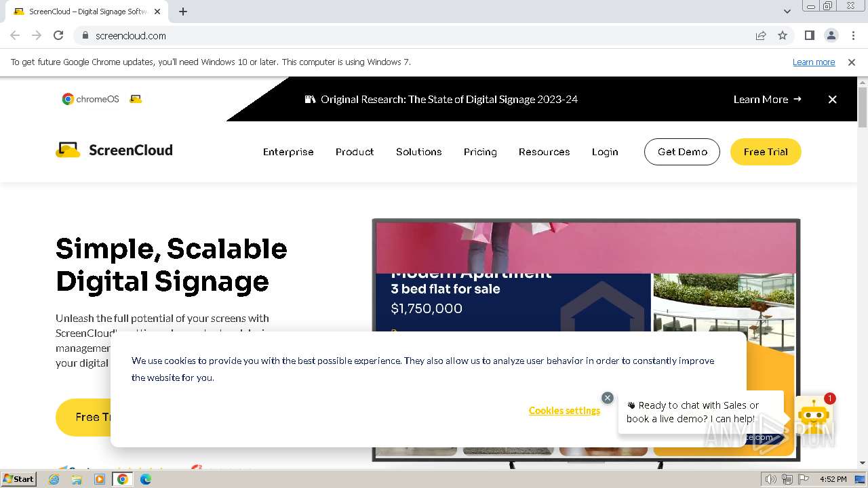This screenshot has width=868, height=488.
Task: Open the Learn more link in the Chrome update bar
Action: [x=814, y=62]
